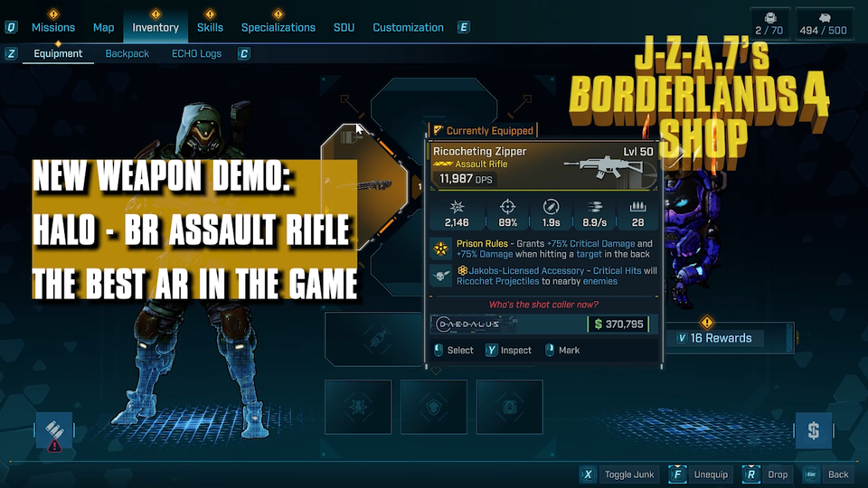Select the empty shield equipment slot
The width and height of the screenshot is (868, 488).
tap(434, 408)
